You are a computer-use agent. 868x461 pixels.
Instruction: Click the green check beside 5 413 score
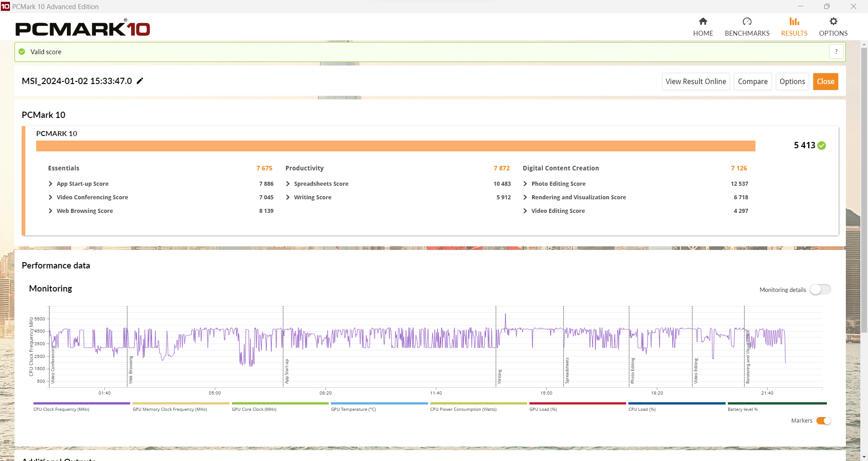[821, 146]
